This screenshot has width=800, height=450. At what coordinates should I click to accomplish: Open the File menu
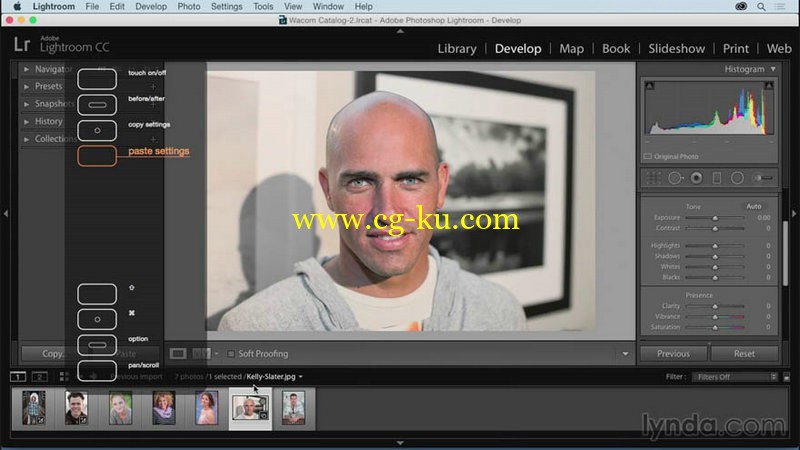[x=92, y=7]
